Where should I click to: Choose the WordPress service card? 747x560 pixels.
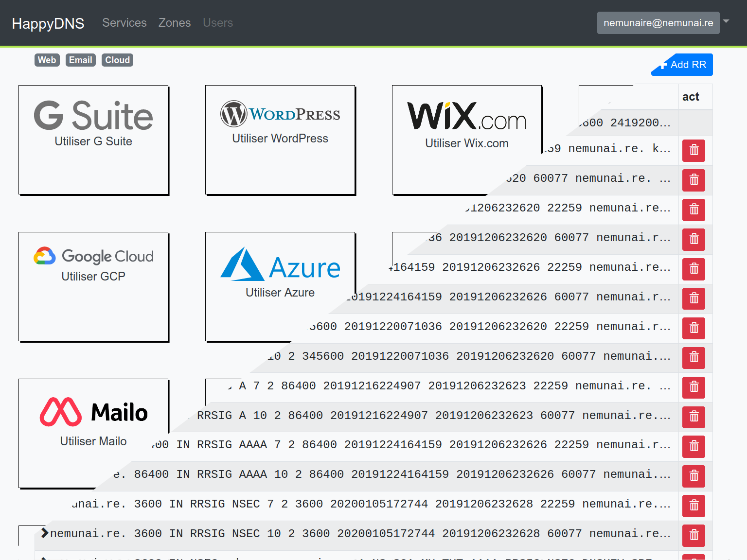[x=280, y=140]
